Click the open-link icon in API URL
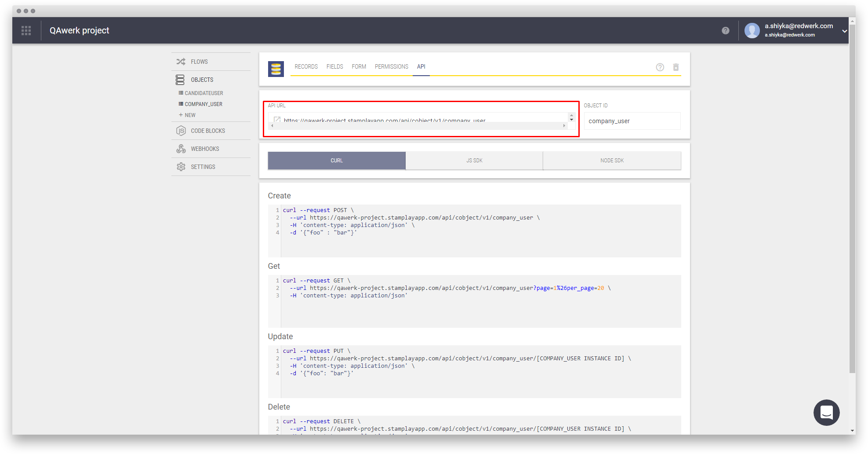Image resolution: width=868 pixels, height=454 pixels. 277,119
